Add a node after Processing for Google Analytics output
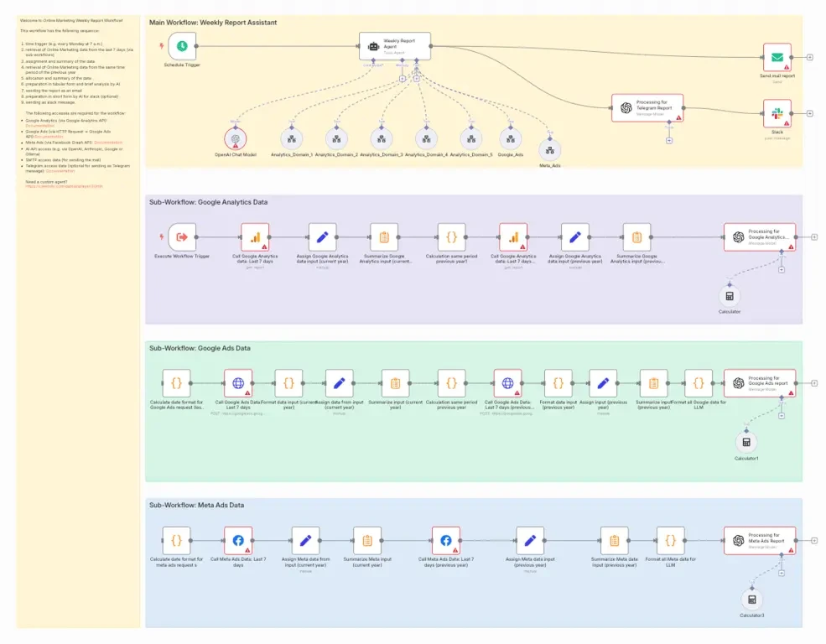This screenshot has height=644, width=826. pos(814,237)
